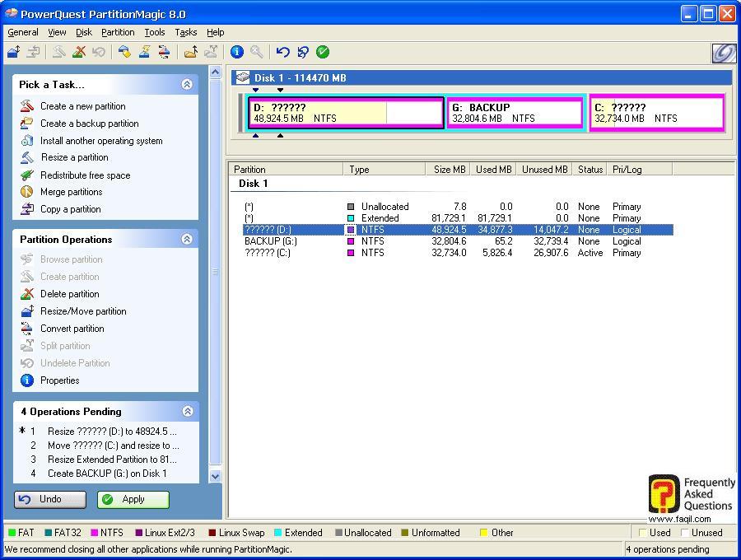Click the Undo Last Change toolbar arrow

(283, 52)
